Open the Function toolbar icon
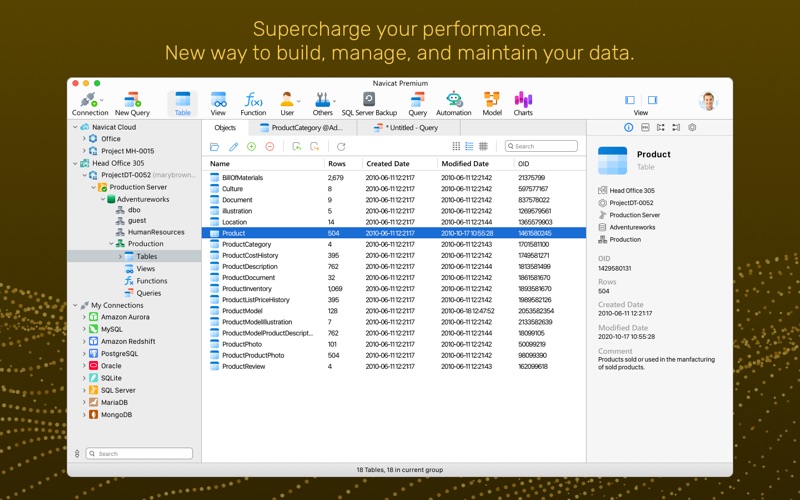Viewport: 800px width, 500px height. [253, 104]
